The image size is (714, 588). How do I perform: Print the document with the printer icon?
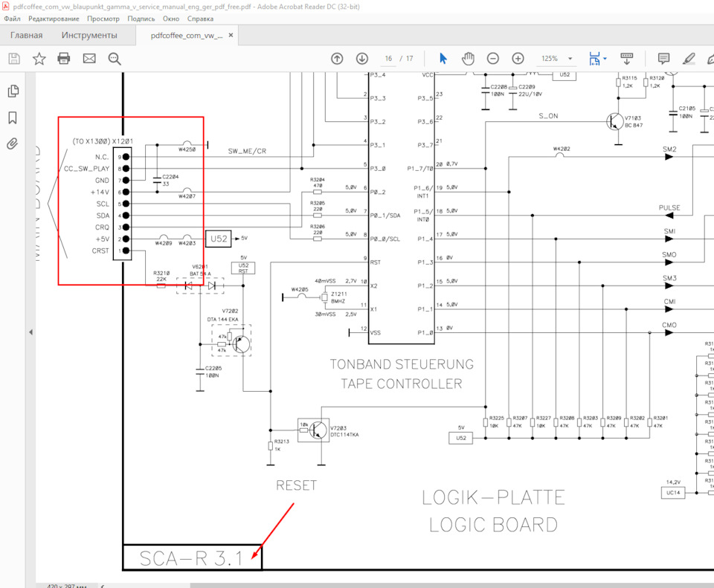tap(64, 59)
